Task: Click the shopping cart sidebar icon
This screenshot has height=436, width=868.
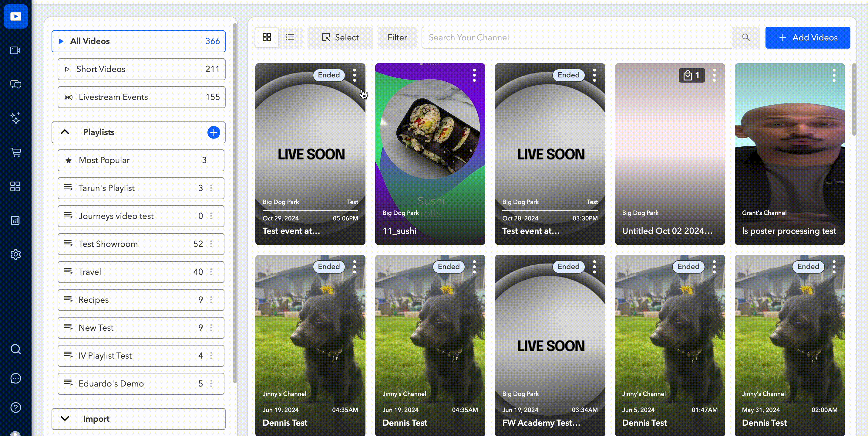Action: (x=15, y=152)
